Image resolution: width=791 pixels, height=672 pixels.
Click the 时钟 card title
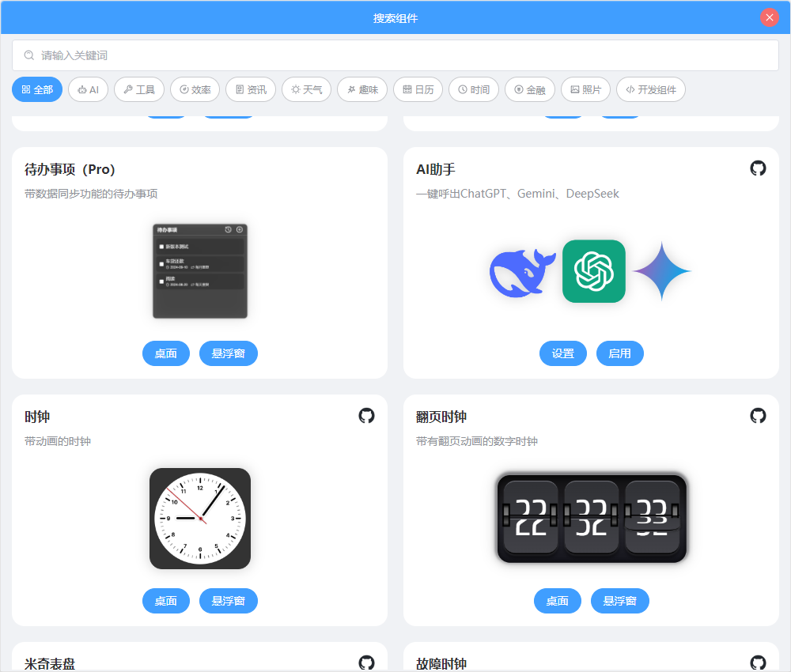pyautogui.click(x=37, y=417)
